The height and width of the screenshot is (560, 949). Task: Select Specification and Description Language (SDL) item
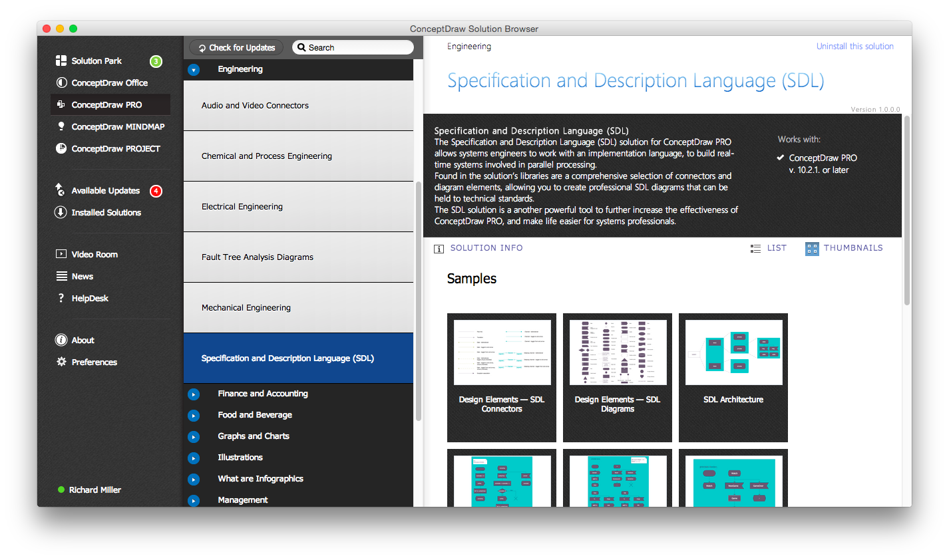tap(298, 358)
